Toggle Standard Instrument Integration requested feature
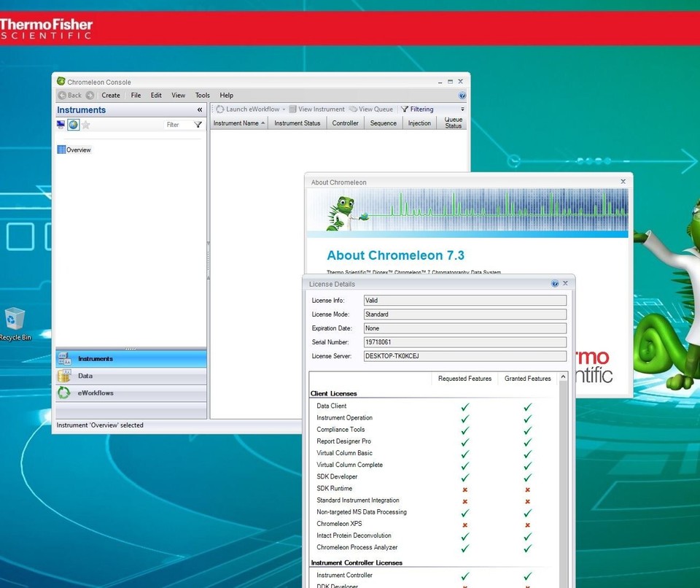Viewport: 700px width, 588px height. pos(464,500)
